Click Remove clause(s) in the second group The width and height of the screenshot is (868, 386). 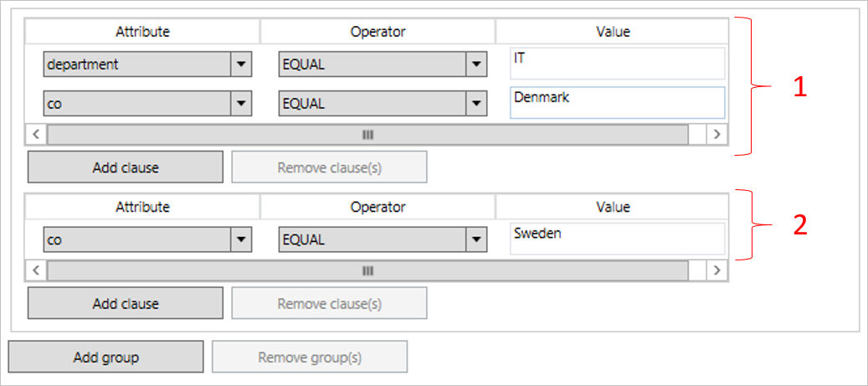tap(329, 303)
